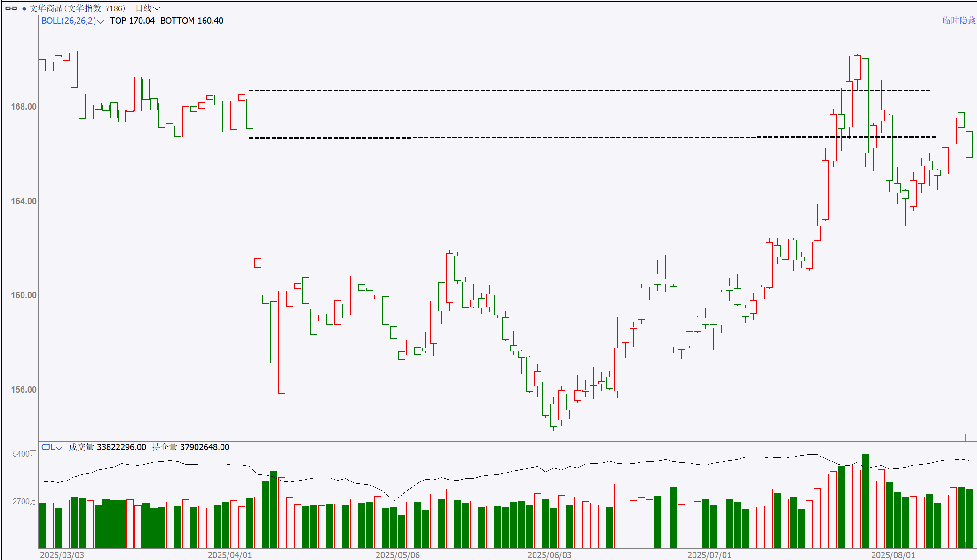Click the title 文华商品(文华指数 7186)

tap(78, 8)
